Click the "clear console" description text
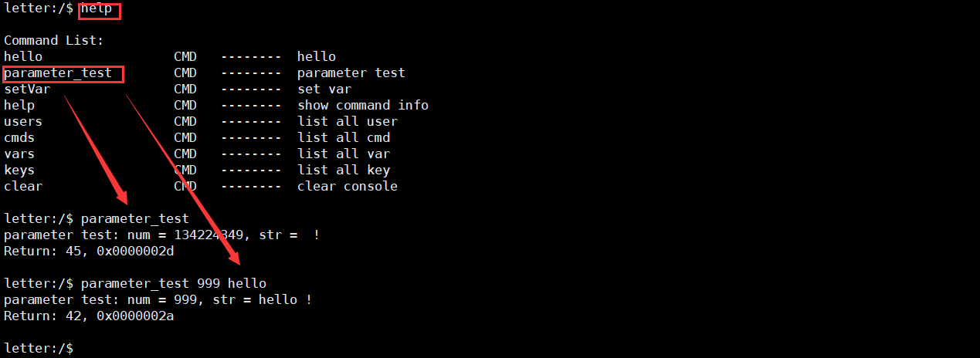Screen dimensions: 980x358 [347, 186]
